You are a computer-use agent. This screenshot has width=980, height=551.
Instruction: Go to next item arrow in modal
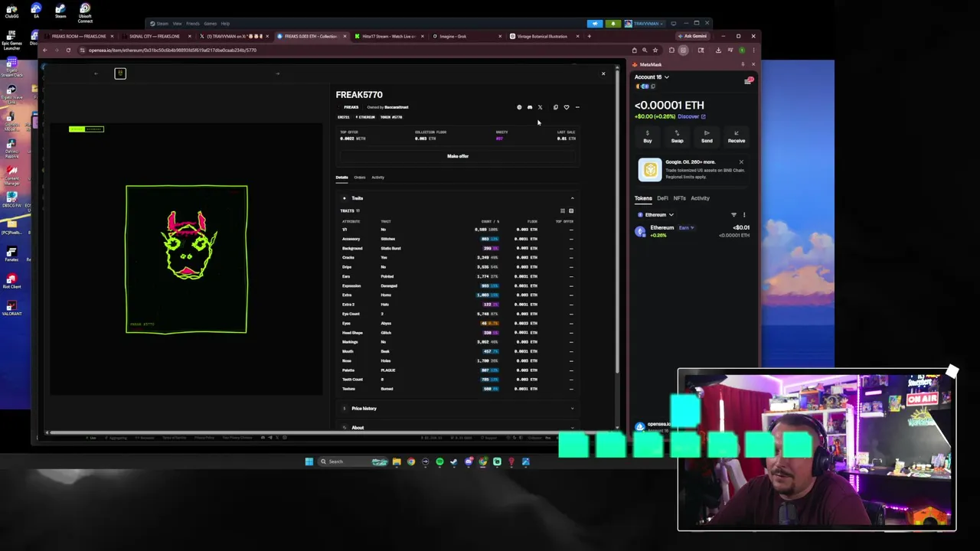[x=277, y=73]
